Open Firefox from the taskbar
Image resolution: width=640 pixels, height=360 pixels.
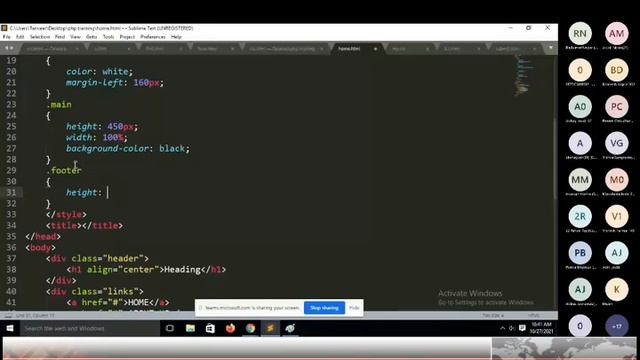click(x=230, y=328)
